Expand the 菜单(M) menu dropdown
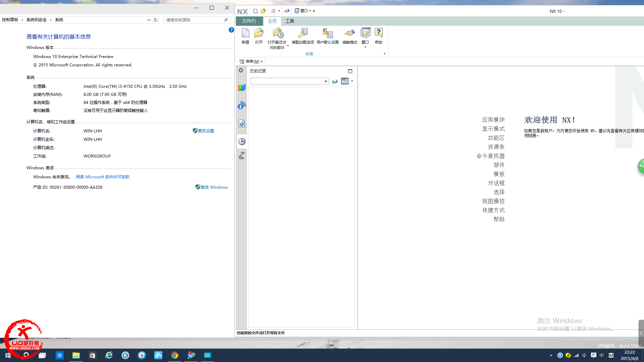The width and height of the screenshot is (644, 362). (x=262, y=62)
